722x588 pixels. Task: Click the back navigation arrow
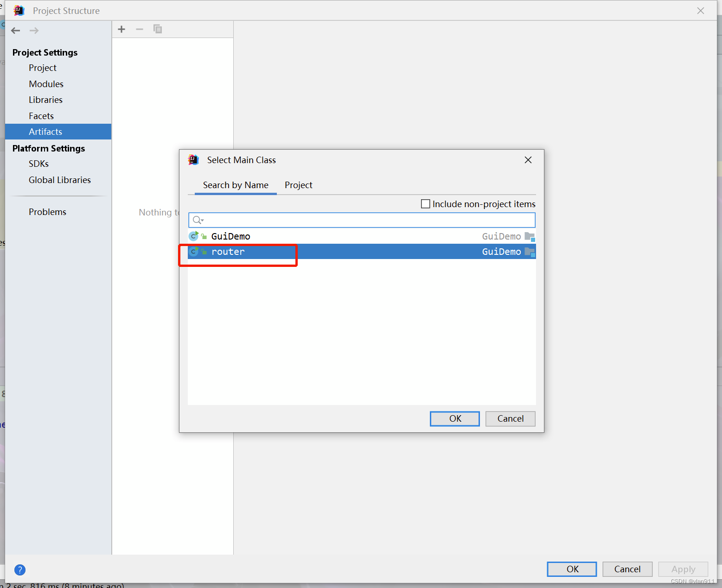point(16,31)
